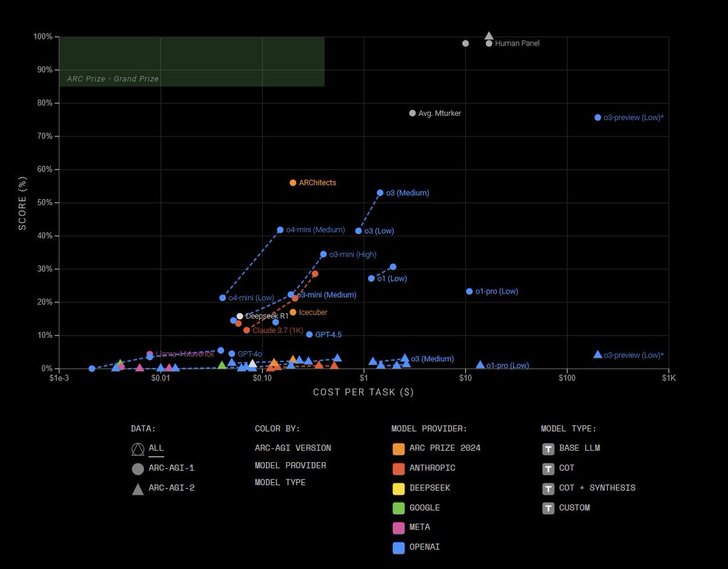Toggle the BASE LLM model type icon
Image resolution: width=728 pixels, height=569 pixels.
click(x=548, y=448)
